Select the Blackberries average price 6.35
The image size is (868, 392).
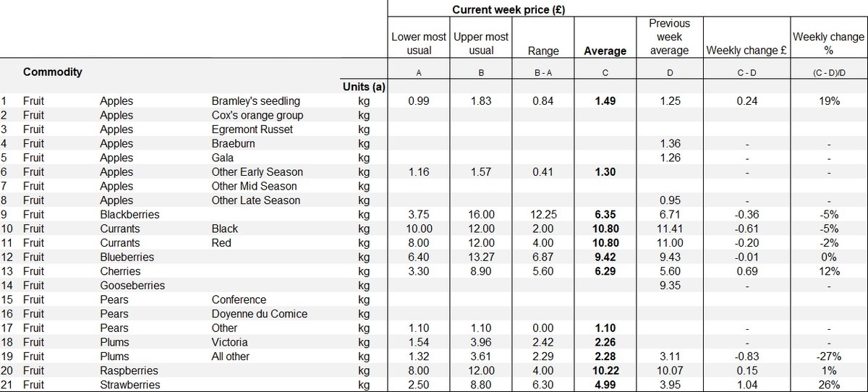click(x=604, y=215)
